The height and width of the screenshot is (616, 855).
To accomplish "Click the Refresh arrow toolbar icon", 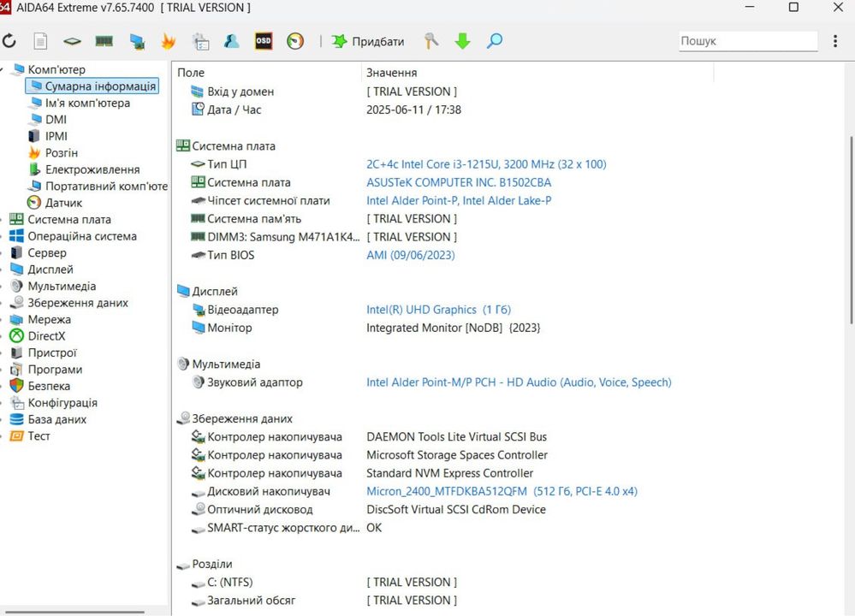I will point(9,41).
